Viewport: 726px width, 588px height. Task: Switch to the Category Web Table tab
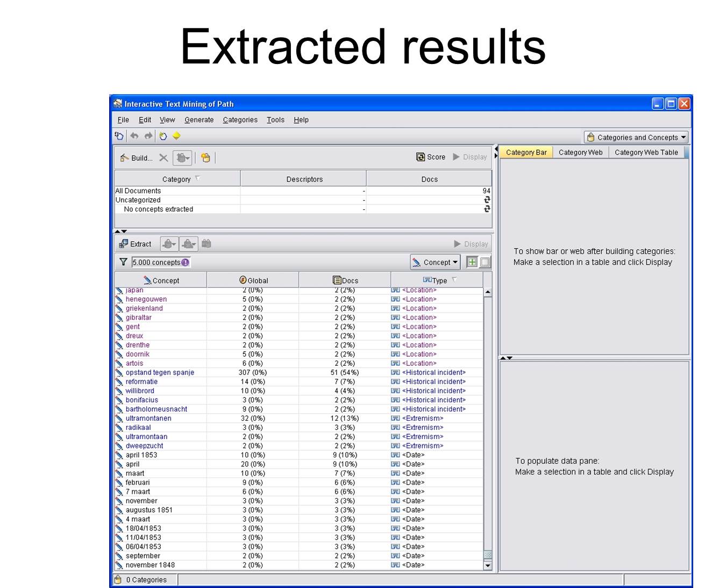point(646,152)
